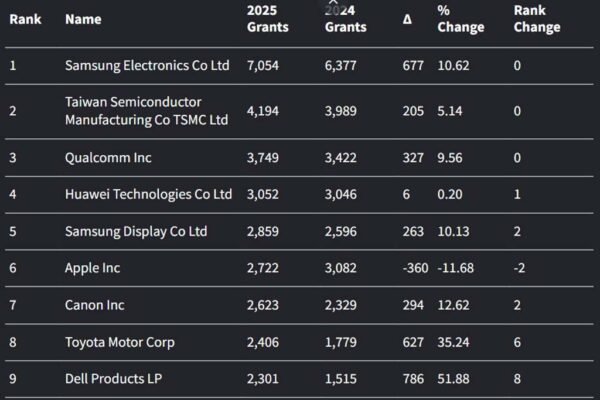Image resolution: width=600 pixels, height=400 pixels.
Task: Open the Qualcomm Inc entry
Action: [x=109, y=157]
